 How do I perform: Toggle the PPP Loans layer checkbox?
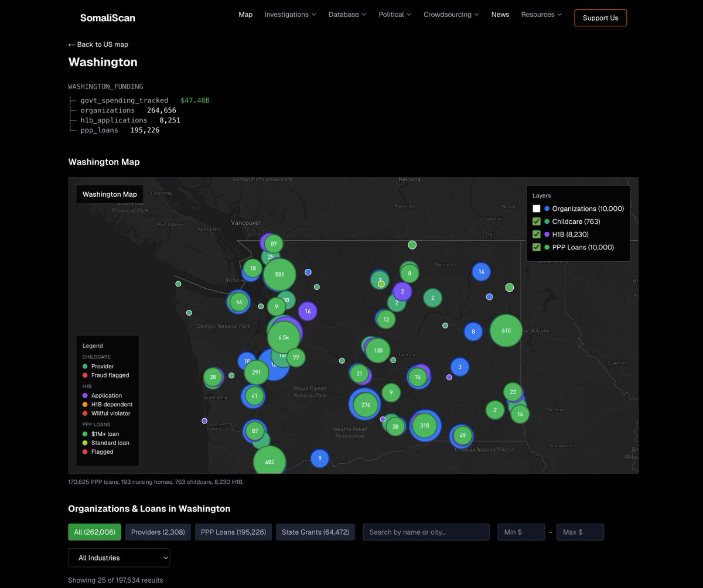537,247
